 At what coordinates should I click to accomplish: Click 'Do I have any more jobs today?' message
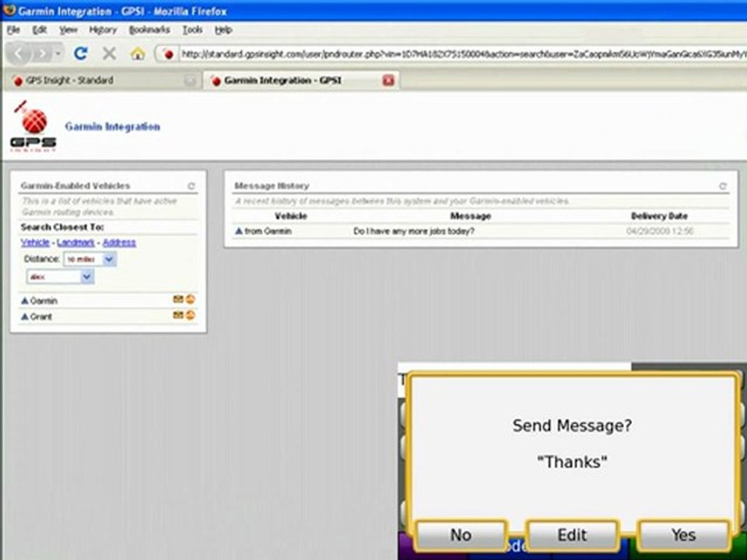413,232
